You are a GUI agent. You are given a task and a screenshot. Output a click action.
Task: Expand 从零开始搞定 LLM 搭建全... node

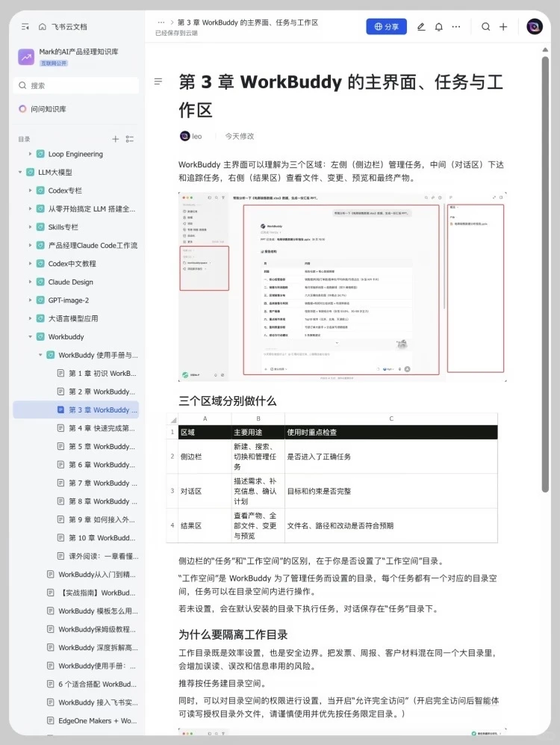point(30,208)
